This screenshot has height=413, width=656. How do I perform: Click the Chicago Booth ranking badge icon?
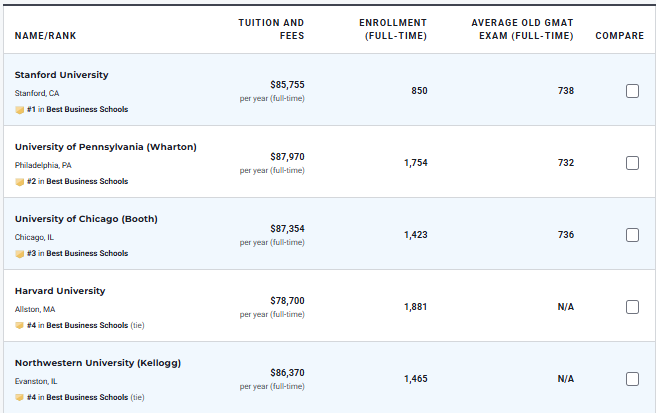(x=20, y=254)
